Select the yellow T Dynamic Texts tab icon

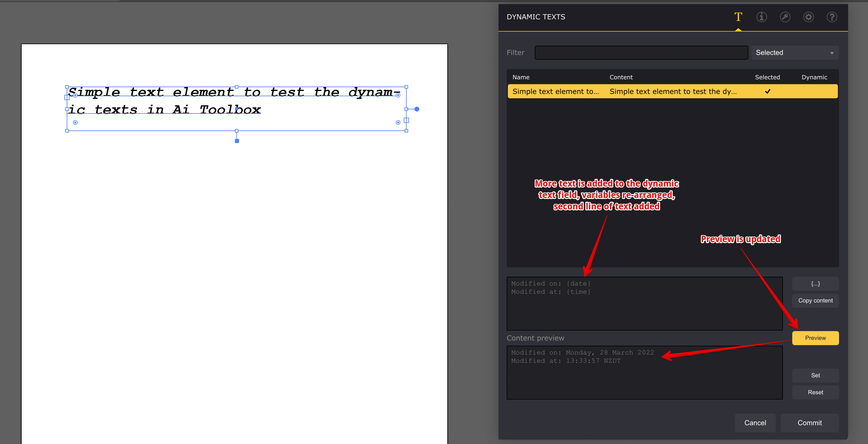[738, 17]
